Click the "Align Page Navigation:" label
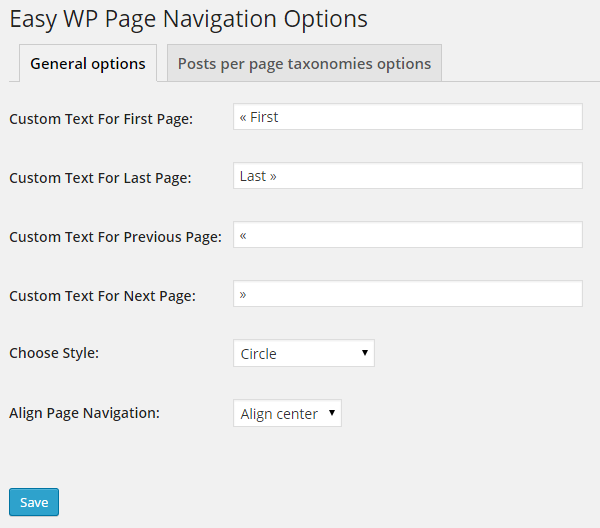This screenshot has width=600, height=528. (85, 412)
